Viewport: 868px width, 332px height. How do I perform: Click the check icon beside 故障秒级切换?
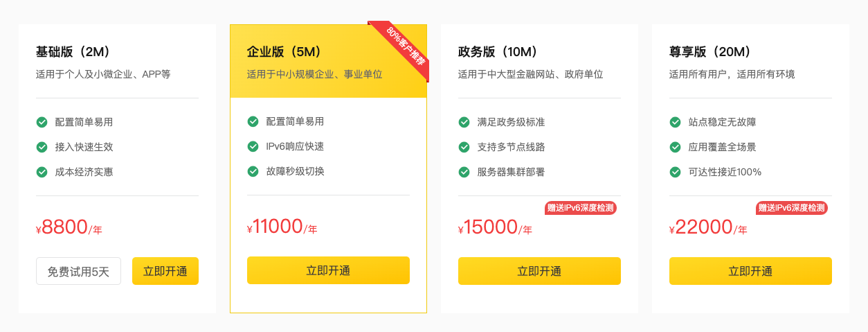tap(253, 171)
